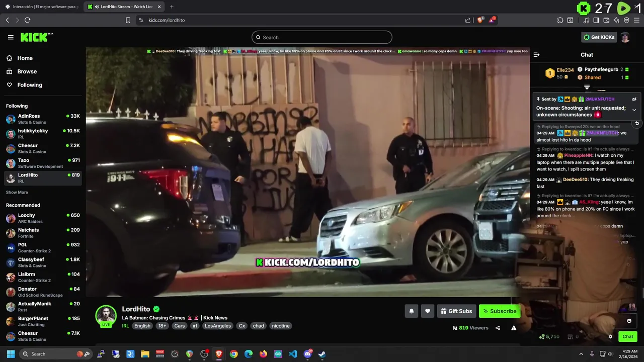Open Discord from the taskbar
Viewport: 644px width, 362px height.
coord(307,354)
